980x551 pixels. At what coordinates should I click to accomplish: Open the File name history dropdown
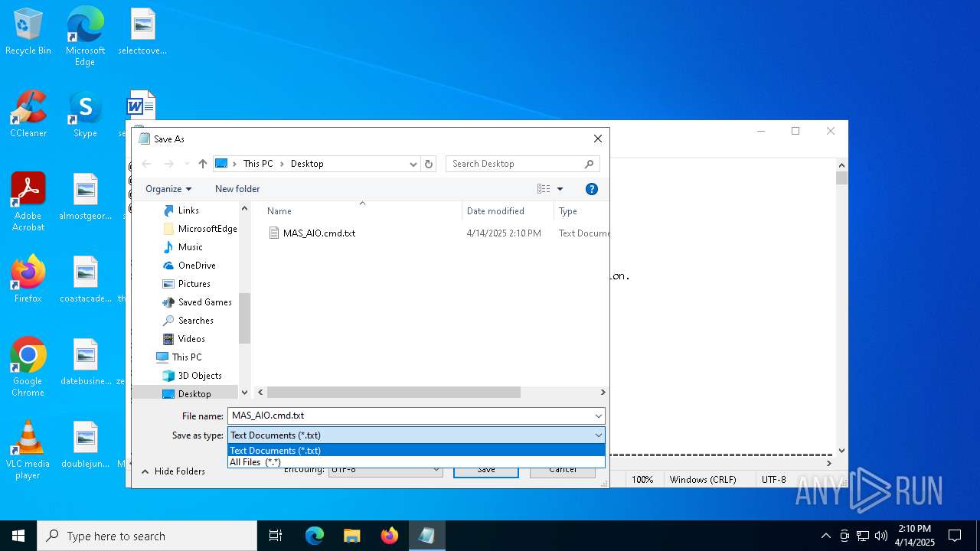[598, 416]
